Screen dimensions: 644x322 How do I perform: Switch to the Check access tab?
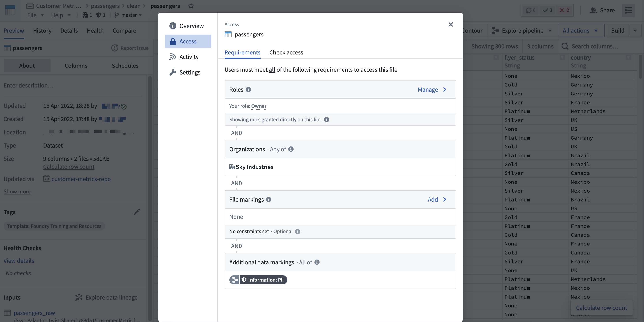pyautogui.click(x=286, y=52)
